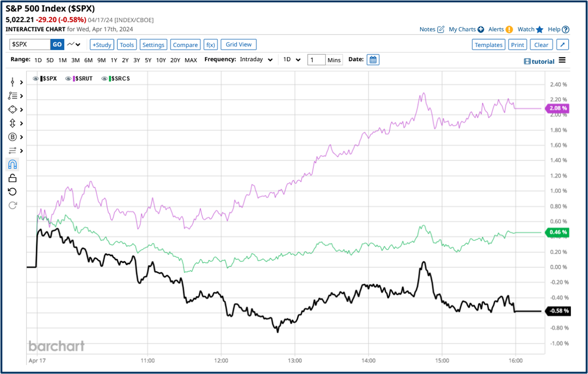Image resolution: width=588 pixels, height=374 pixels.
Task: Hide the $SPX series with its eye toggle
Action: click(35, 78)
